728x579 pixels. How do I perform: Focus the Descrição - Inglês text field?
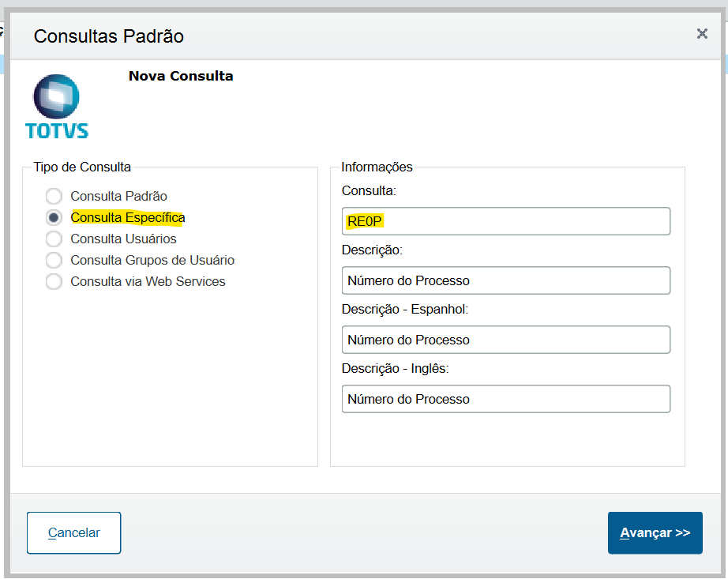505,399
